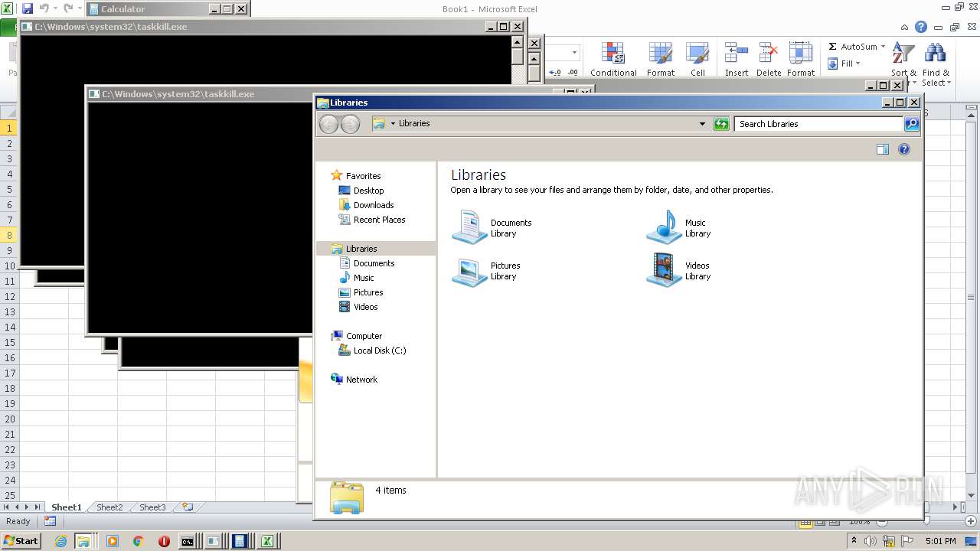Screen dimensions: 980x551
Task: Select Documents in navigation tree
Action: [374, 263]
